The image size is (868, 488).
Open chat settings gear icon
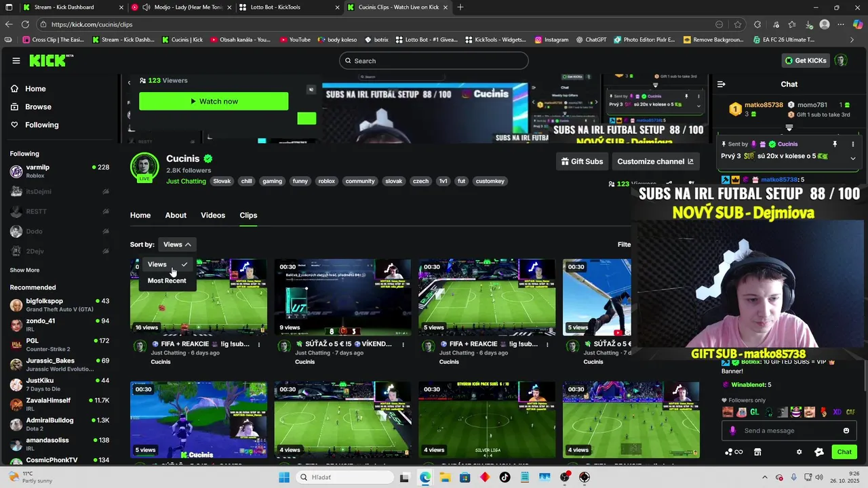[799, 452]
